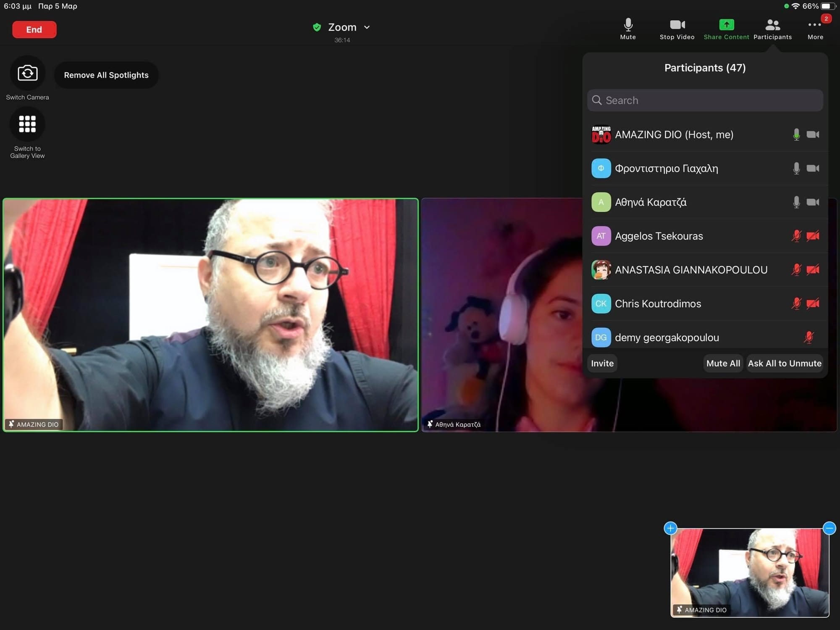Select demy georgakopoulou participant row
840x630 pixels.
pyautogui.click(x=667, y=337)
